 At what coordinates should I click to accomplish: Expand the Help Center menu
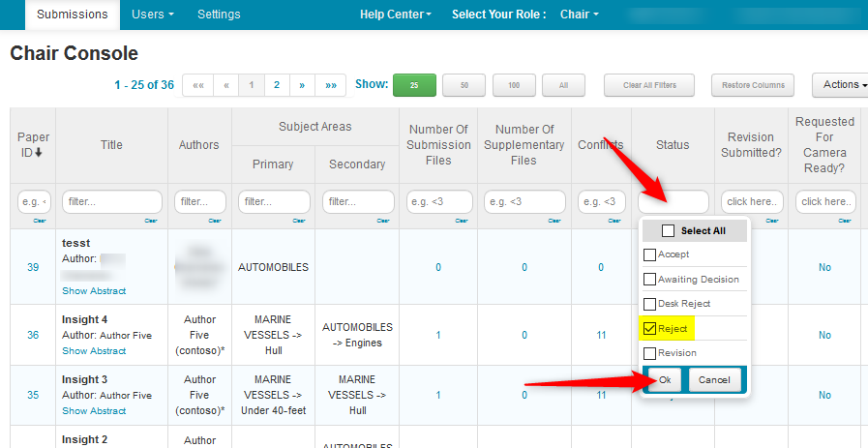click(x=395, y=15)
